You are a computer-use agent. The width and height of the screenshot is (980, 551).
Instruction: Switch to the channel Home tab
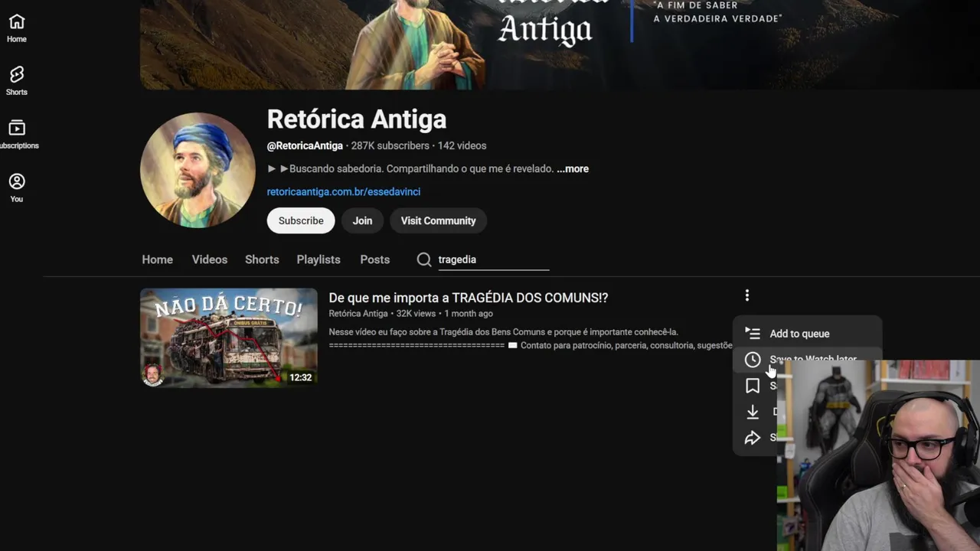coord(157,259)
